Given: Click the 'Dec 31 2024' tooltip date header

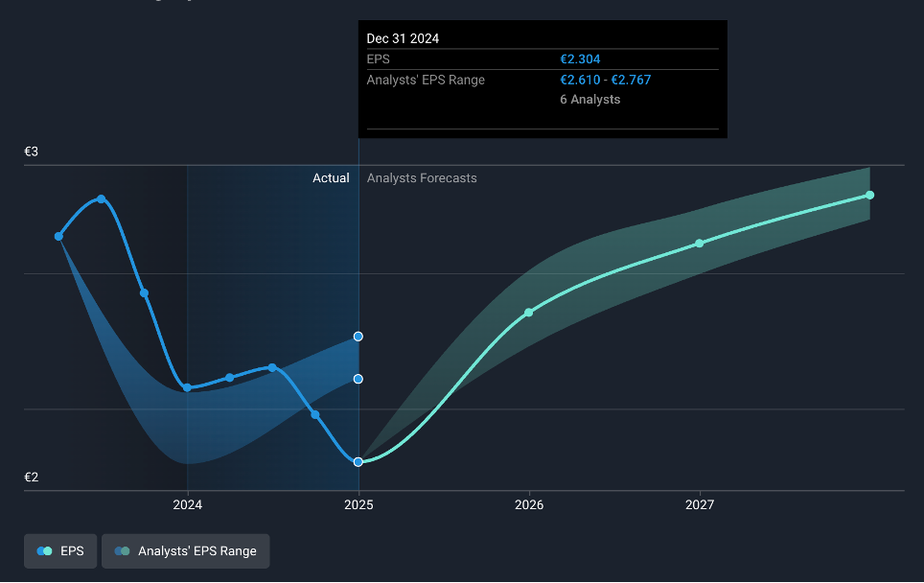Looking at the screenshot, I should pos(403,38).
